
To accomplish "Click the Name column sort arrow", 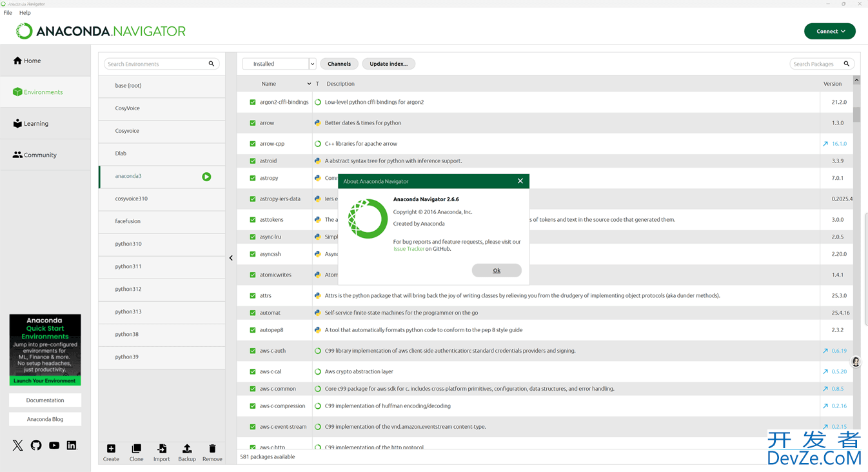I will click(x=309, y=84).
